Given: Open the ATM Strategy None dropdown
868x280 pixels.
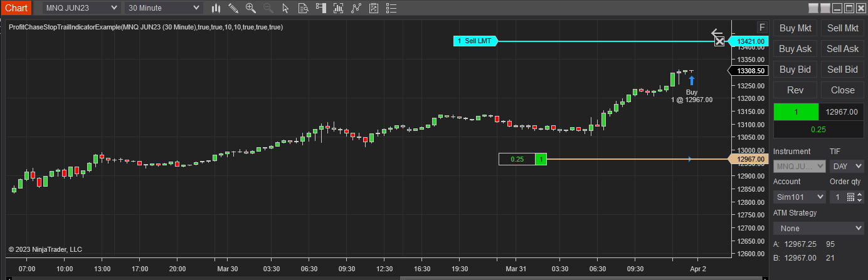Looking at the screenshot, I should [818, 229].
